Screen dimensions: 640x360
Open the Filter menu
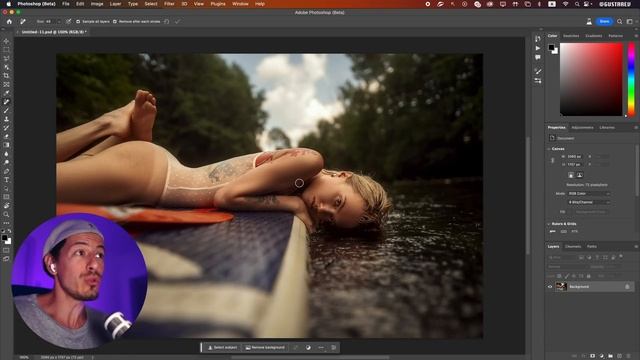[169, 4]
